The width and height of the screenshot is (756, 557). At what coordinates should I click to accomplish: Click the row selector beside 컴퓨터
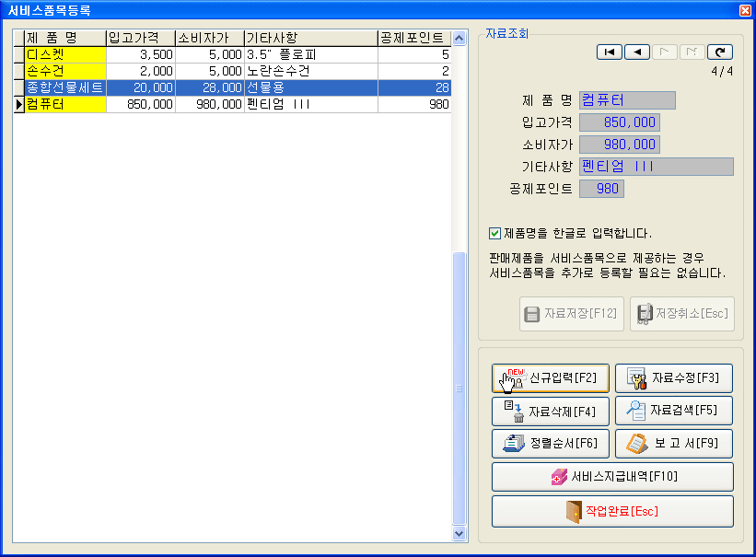pos(18,104)
